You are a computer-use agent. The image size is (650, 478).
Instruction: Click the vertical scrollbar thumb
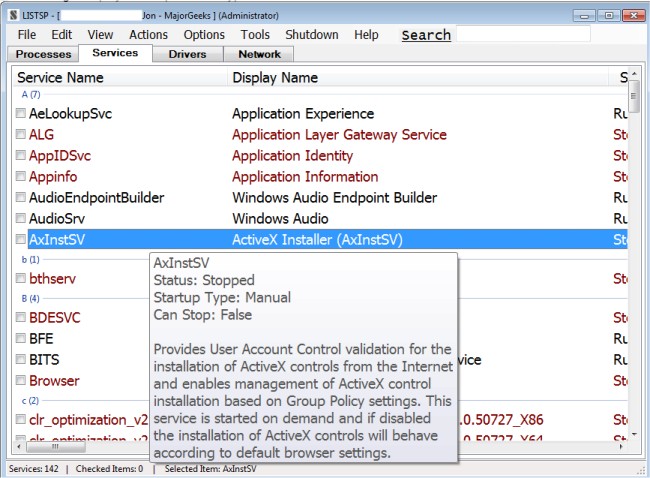pyautogui.click(x=633, y=99)
